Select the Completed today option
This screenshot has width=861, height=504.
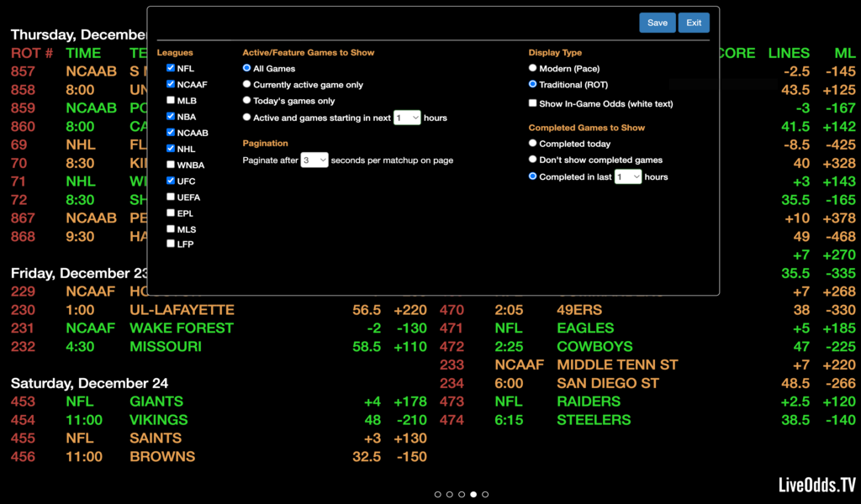[532, 144]
